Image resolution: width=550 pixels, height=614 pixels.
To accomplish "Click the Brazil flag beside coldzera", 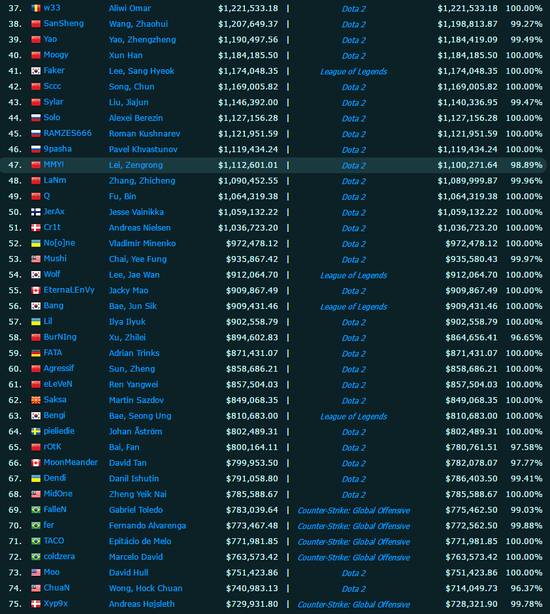I will pos(36,556).
